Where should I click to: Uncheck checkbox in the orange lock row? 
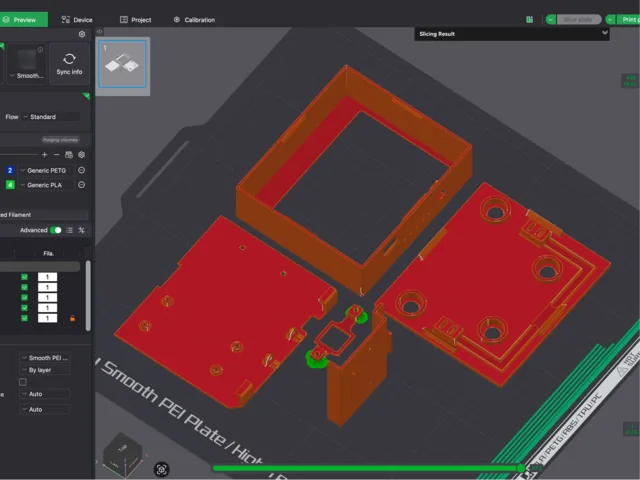[x=24, y=318]
